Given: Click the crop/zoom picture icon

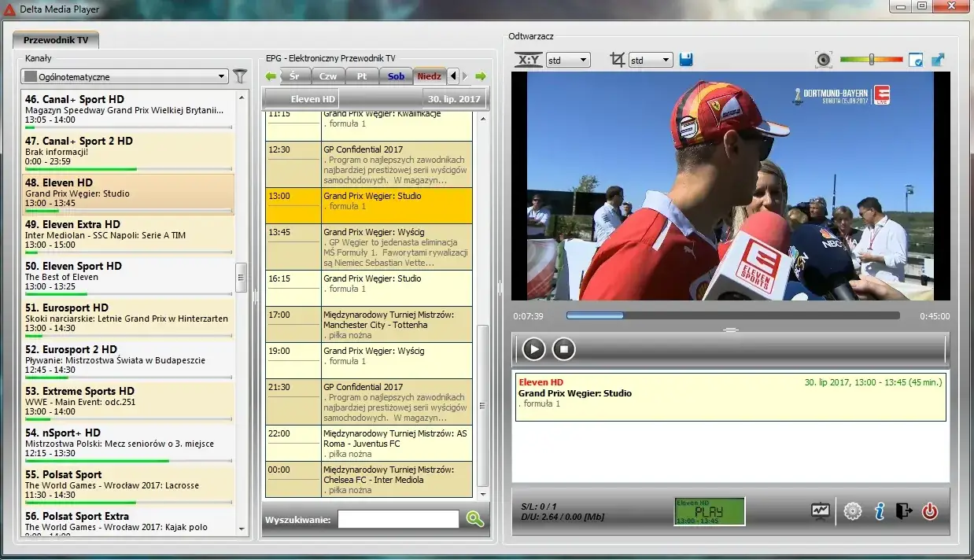Looking at the screenshot, I should [618, 59].
